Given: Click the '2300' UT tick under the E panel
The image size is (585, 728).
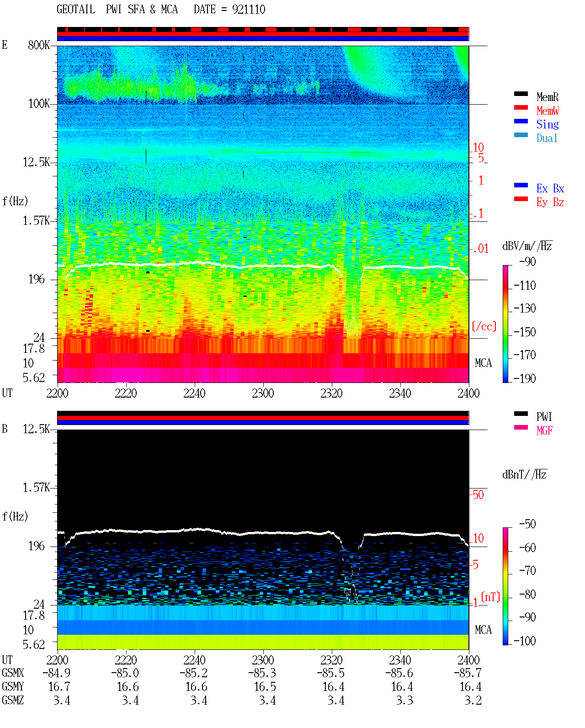Looking at the screenshot, I should (x=263, y=393).
